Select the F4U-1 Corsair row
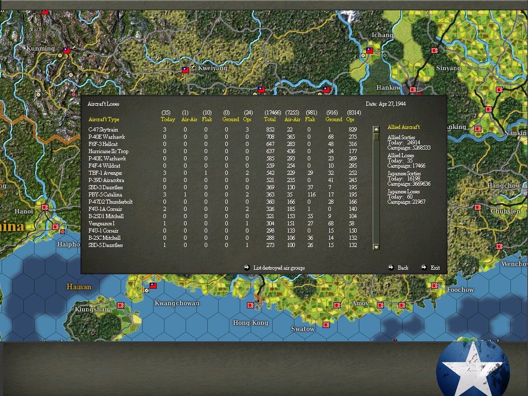Viewport: 532px width, 396px height. click(224, 230)
